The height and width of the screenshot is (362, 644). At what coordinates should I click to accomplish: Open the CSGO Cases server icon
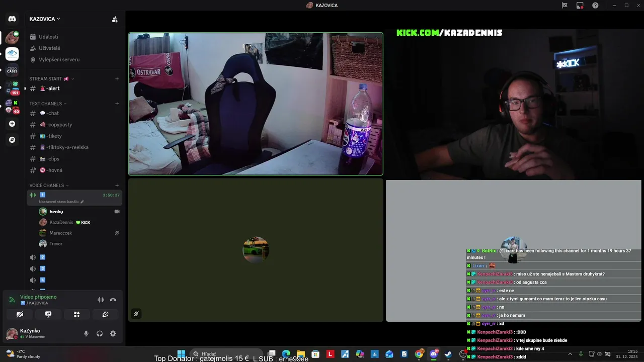tap(12, 70)
